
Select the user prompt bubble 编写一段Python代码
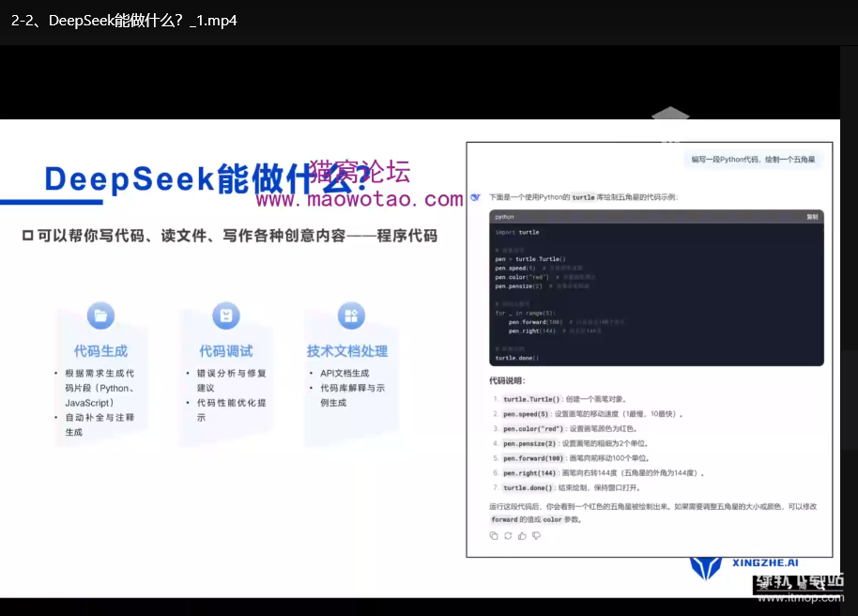753,160
